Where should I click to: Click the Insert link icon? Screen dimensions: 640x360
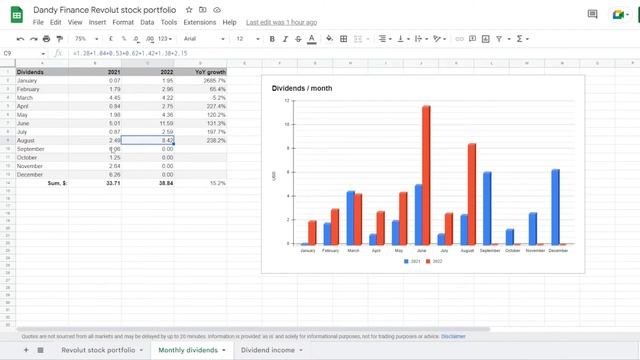point(459,39)
